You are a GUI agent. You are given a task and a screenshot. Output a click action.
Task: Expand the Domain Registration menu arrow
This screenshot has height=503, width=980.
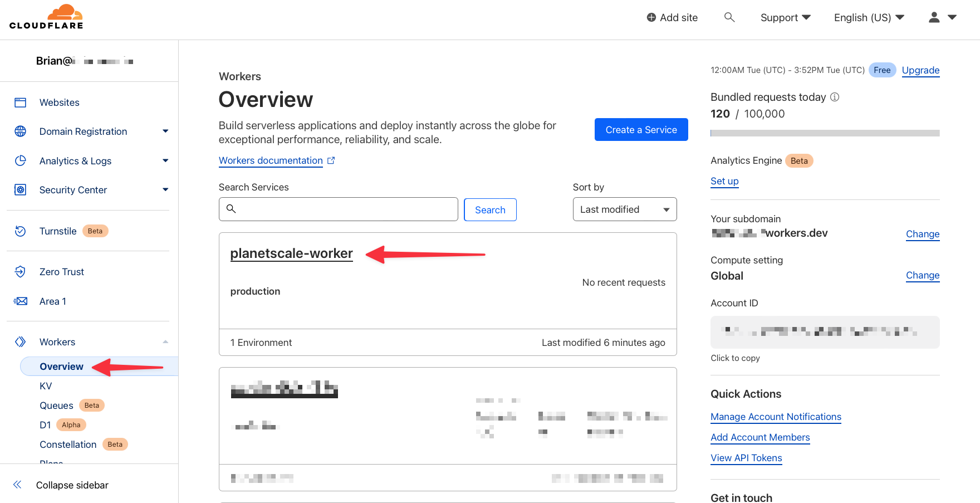165,131
